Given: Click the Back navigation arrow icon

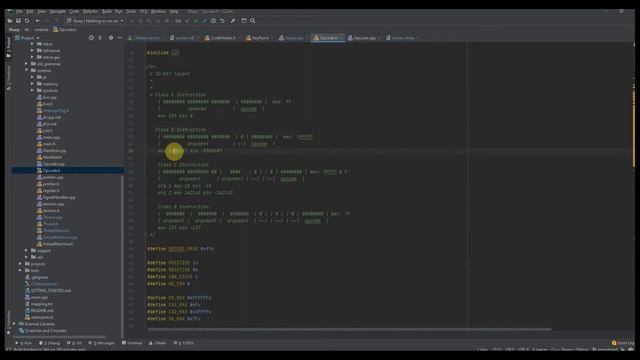Looking at the screenshot, I should point(38,21).
